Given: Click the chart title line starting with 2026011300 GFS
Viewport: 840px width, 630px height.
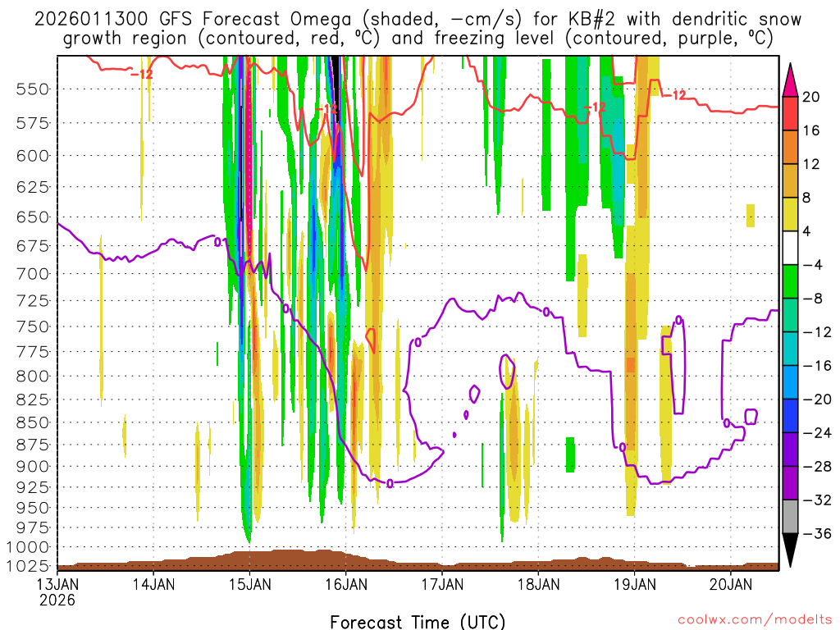Looking at the screenshot, I should pos(418,20).
